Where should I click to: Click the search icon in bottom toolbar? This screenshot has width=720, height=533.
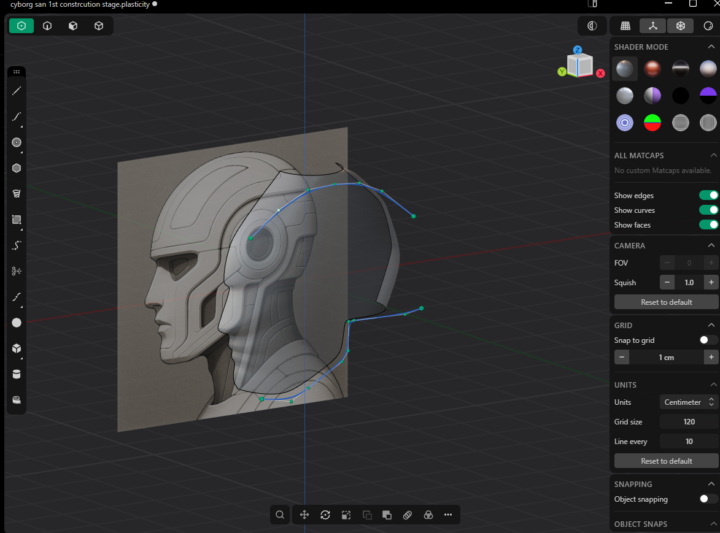tap(280, 515)
